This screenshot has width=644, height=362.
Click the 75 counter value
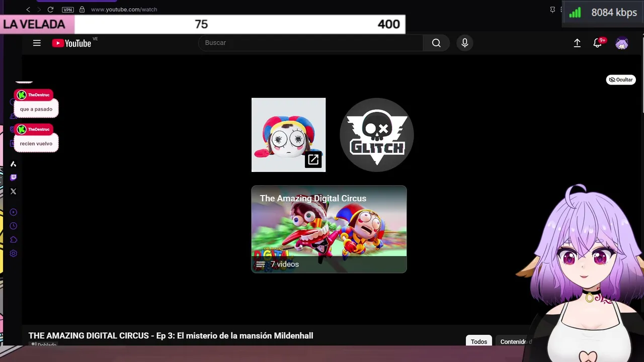pos(201,24)
